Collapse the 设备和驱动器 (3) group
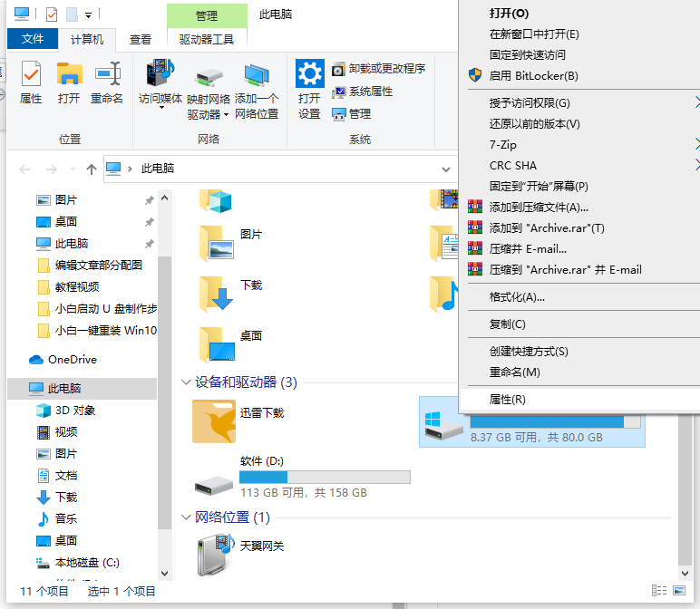Viewport: 700px width, 609px height. pos(186,382)
